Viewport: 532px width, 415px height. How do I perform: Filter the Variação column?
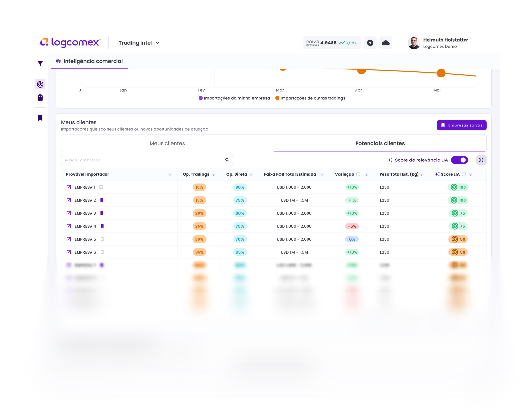[367, 174]
